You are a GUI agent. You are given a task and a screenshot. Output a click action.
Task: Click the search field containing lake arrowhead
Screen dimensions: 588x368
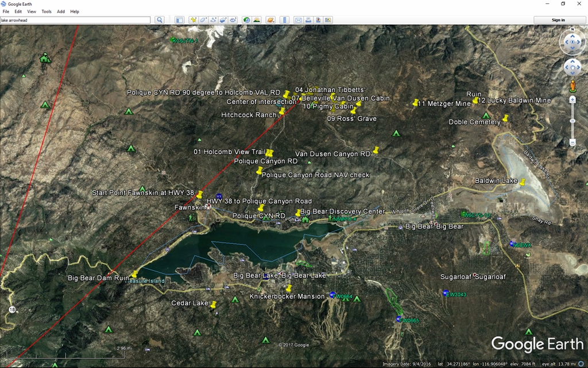75,20
